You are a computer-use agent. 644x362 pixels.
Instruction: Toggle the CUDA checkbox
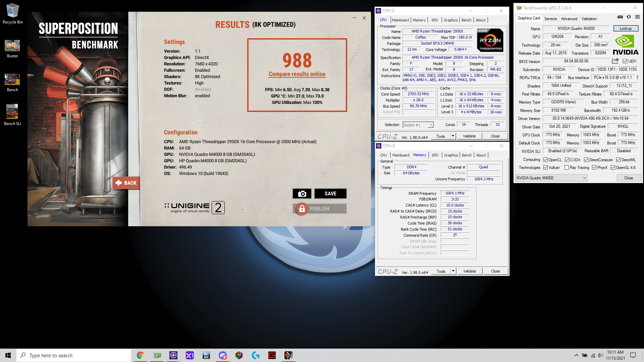[567, 160]
